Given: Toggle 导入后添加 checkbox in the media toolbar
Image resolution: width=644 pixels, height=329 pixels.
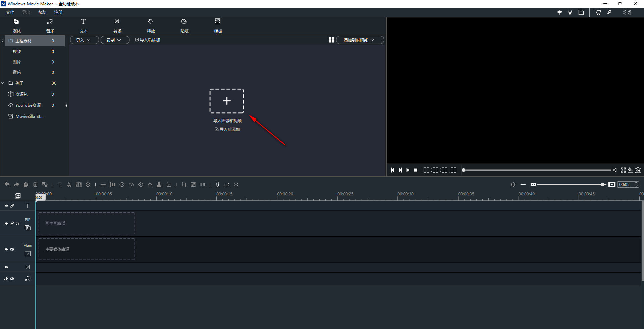Looking at the screenshot, I should [137, 40].
